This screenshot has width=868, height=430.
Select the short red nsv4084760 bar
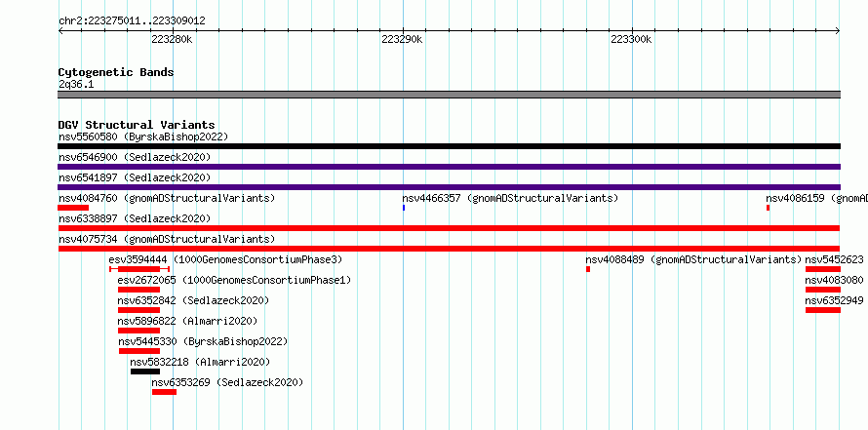point(73,208)
